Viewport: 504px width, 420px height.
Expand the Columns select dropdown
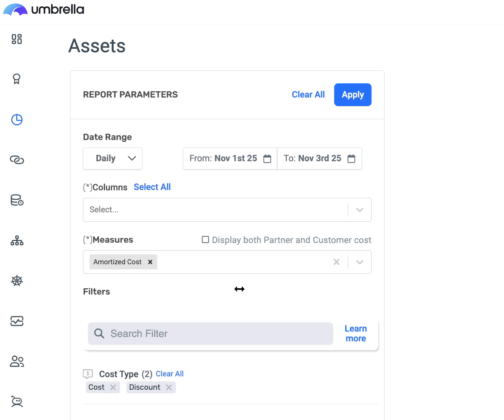pos(359,210)
